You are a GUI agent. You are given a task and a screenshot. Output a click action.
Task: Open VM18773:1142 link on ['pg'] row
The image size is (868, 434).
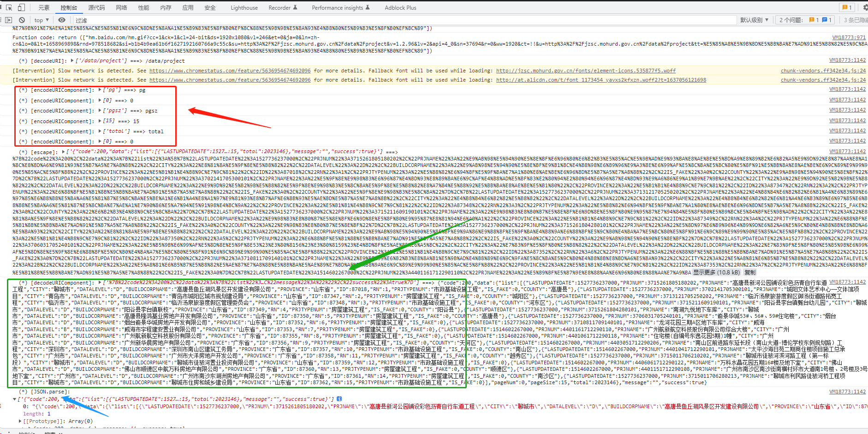(847, 89)
